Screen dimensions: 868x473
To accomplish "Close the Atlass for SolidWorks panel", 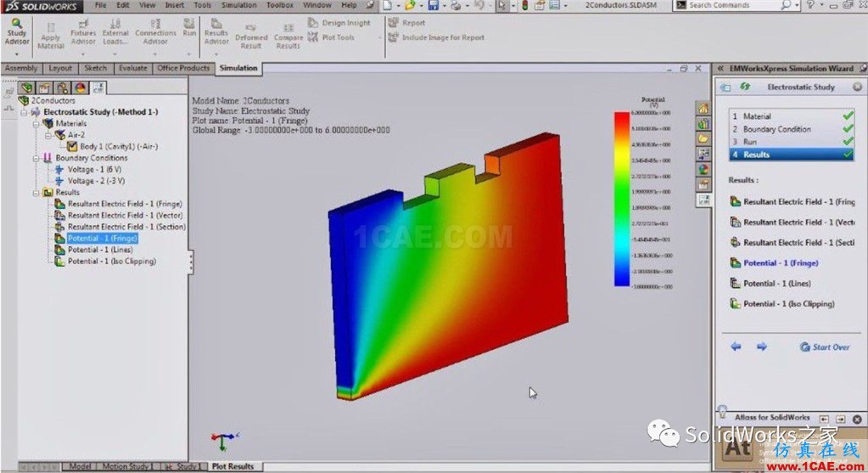I will [x=857, y=420].
